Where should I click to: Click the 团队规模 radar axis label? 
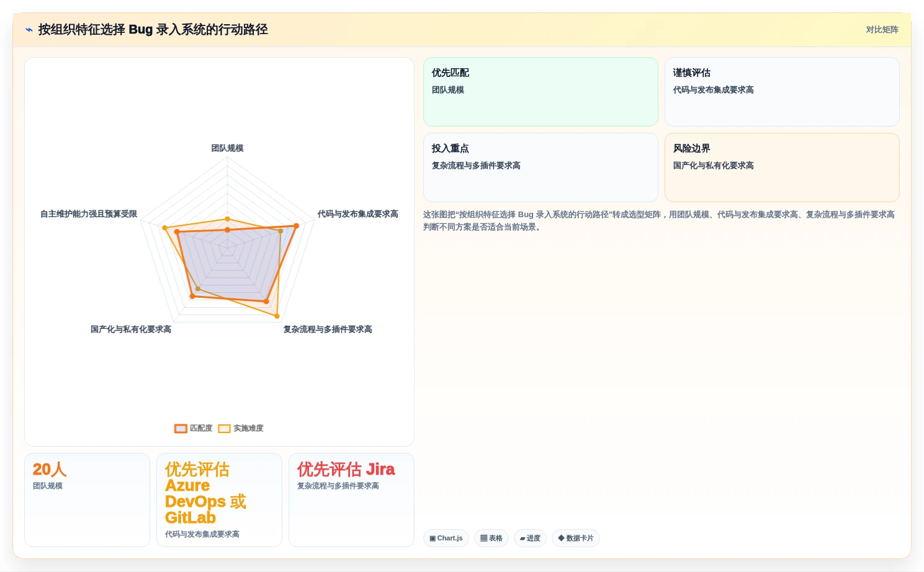227,148
